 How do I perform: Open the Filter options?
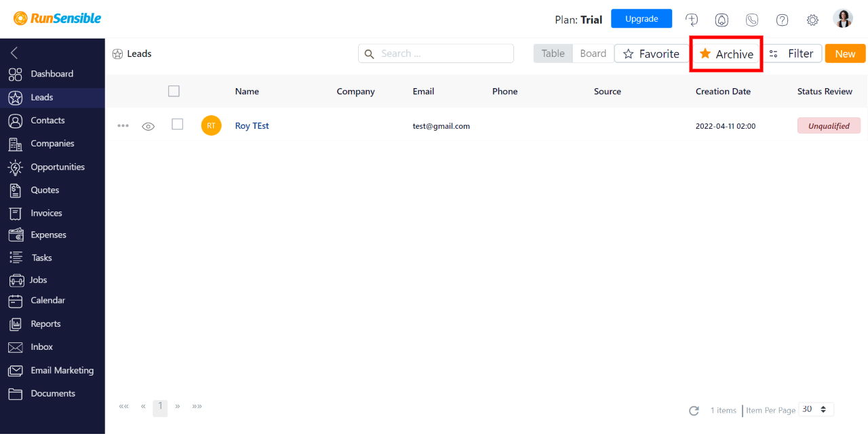(792, 54)
